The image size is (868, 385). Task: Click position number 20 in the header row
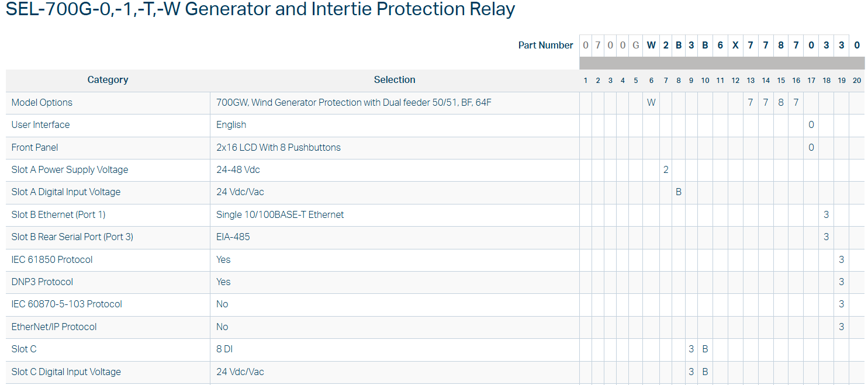(857, 81)
